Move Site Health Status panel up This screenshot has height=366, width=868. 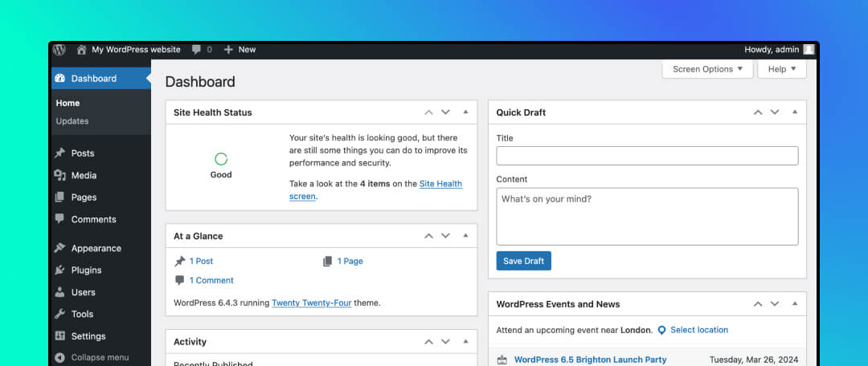click(428, 112)
